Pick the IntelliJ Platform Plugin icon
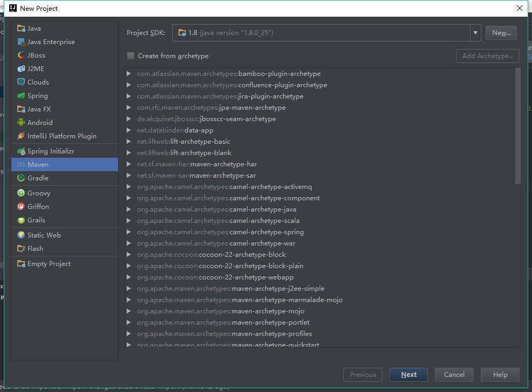Viewport: 532px width, 392px height. point(21,136)
